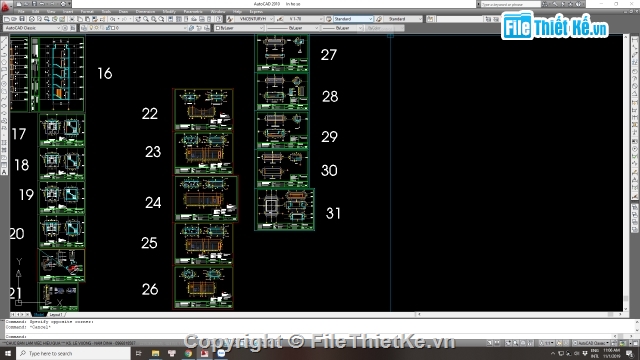Open the Help question mark icon
The image size is (640, 360).
pyautogui.click(x=219, y=19)
